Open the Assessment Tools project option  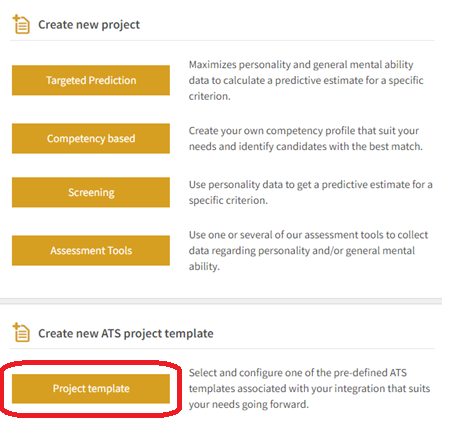[91, 251]
